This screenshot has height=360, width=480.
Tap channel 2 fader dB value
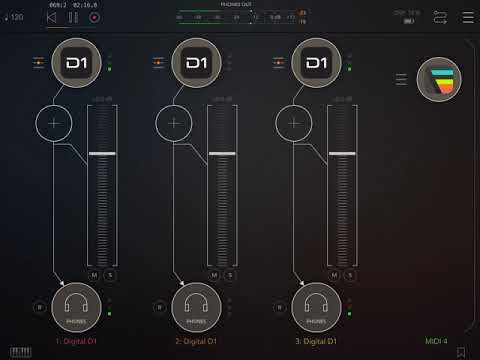coord(222,99)
